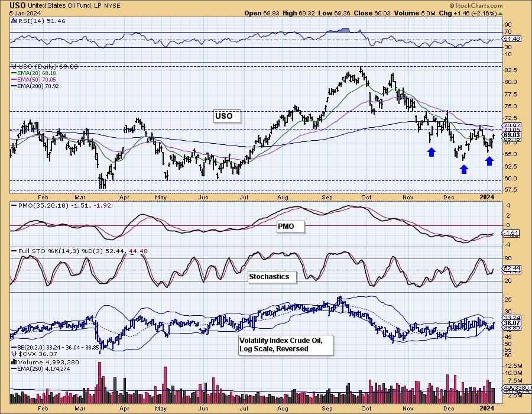The height and width of the screenshot is (414, 532).
Task: Click the boxed 'PMO' annotation label
Action: 290,227
